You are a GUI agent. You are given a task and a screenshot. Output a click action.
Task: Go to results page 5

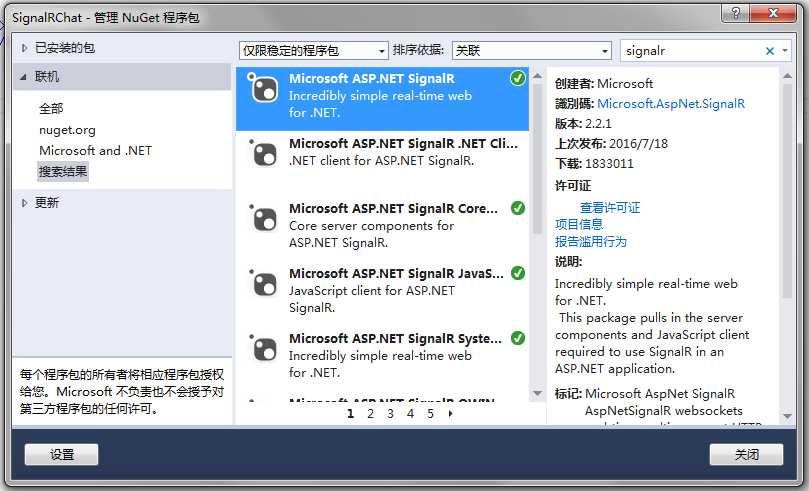click(x=430, y=414)
